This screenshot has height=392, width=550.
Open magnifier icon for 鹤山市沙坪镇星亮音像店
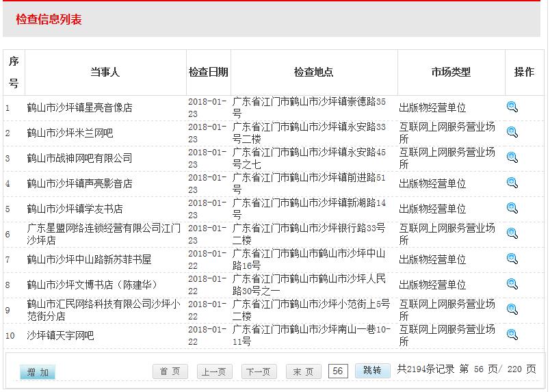point(512,107)
